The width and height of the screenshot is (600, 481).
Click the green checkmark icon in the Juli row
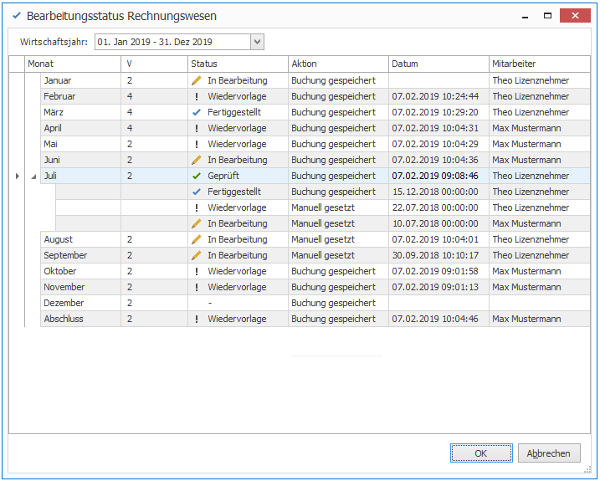point(196,176)
